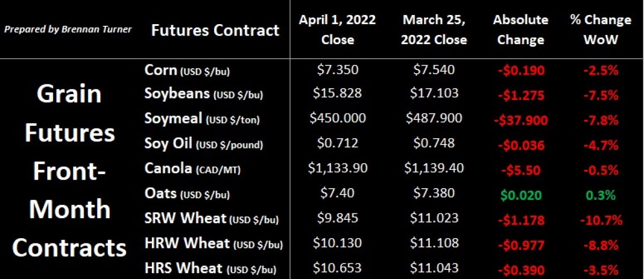The height and width of the screenshot is (279, 644).
Task: Click the green Oats 0.3% change value
Action: [x=601, y=195]
